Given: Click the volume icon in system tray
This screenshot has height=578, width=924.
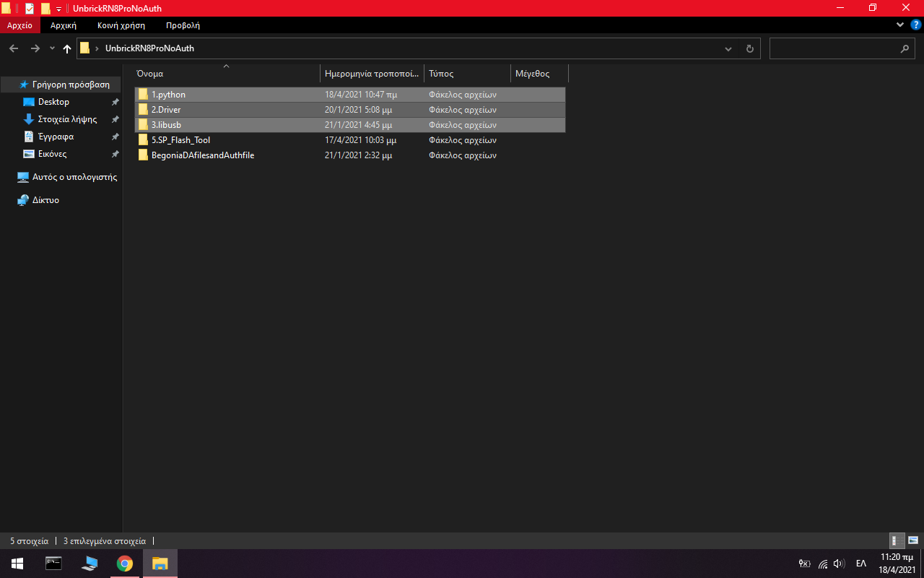Looking at the screenshot, I should coord(839,564).
